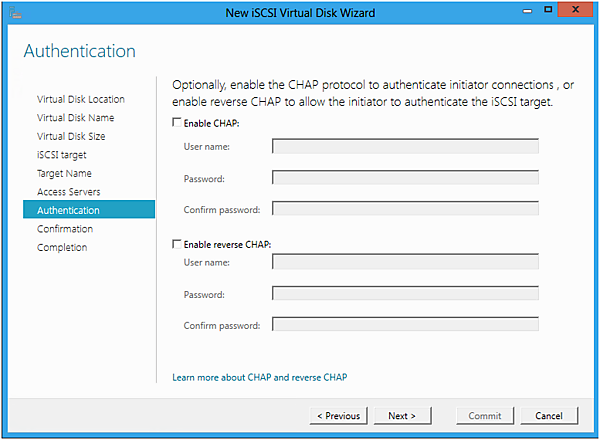This screenshot has width=600, height=440.
Task: Click the CHAP Password field
Action: (405, 178)
